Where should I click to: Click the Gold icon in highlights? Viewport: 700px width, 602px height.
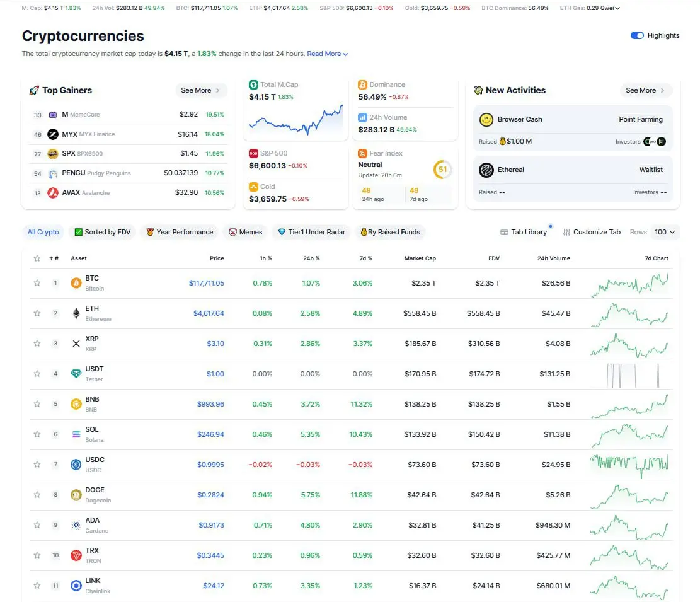pos(253,187)
